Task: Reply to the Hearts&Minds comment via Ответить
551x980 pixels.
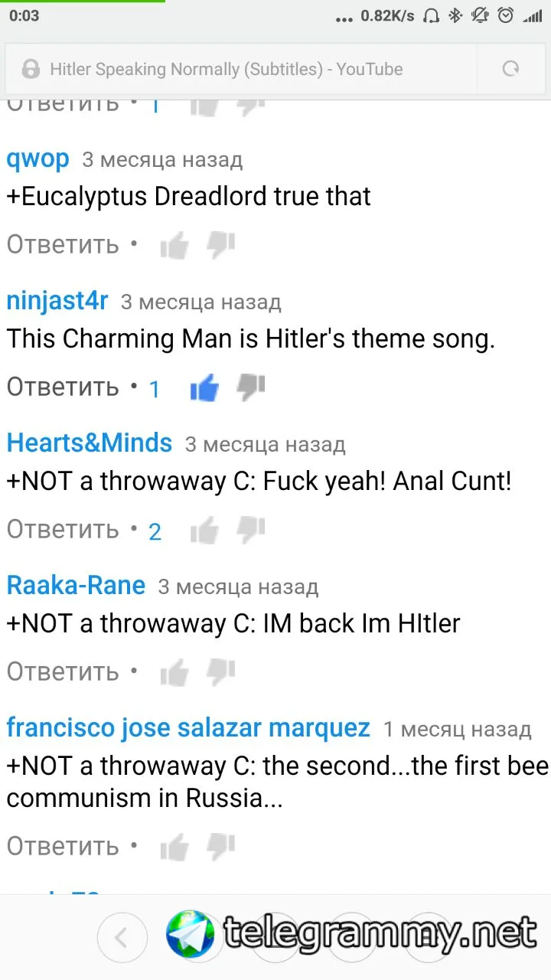Action: tap(63, 529)
